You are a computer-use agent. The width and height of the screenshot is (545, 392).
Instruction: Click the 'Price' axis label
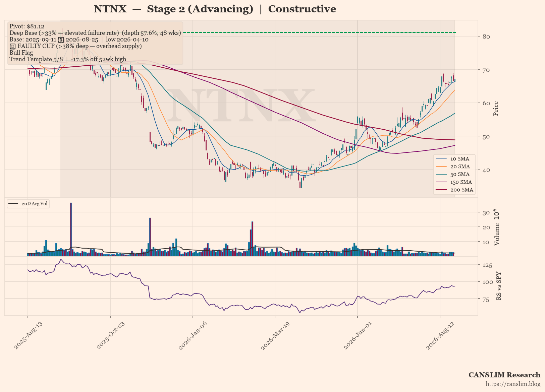(496, 109)
